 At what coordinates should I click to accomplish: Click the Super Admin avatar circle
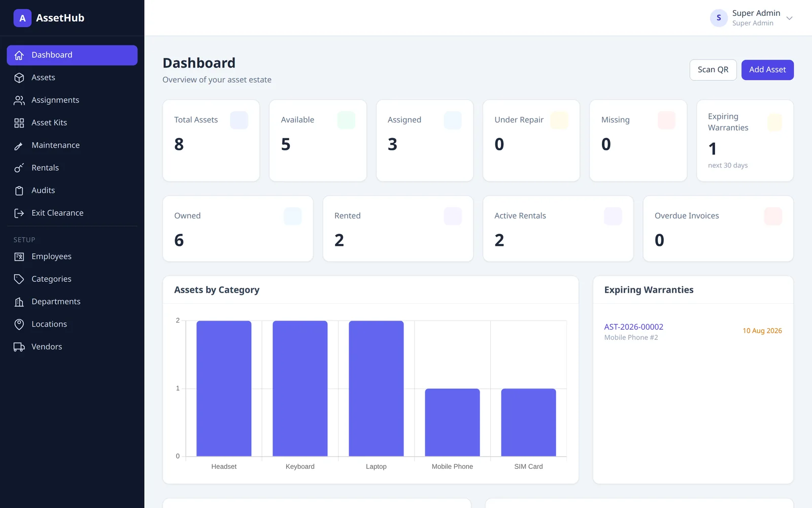point(719,18)
